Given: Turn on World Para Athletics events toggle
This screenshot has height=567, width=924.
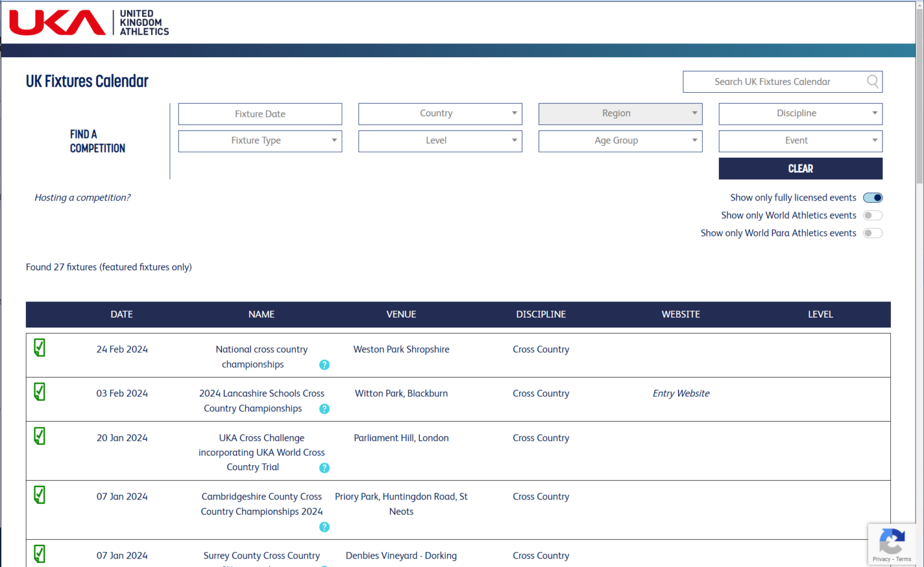Looking at the screenshot, I should [x=872, y=233].
